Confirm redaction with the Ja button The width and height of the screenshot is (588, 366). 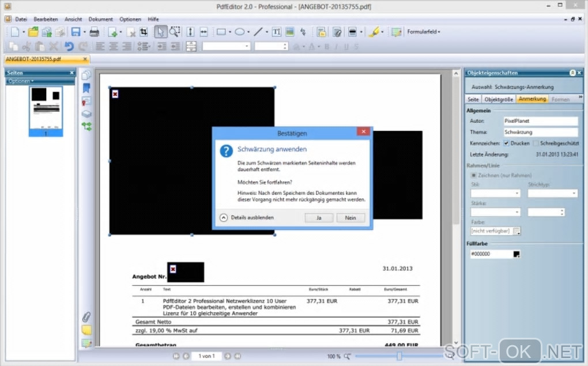319,218
